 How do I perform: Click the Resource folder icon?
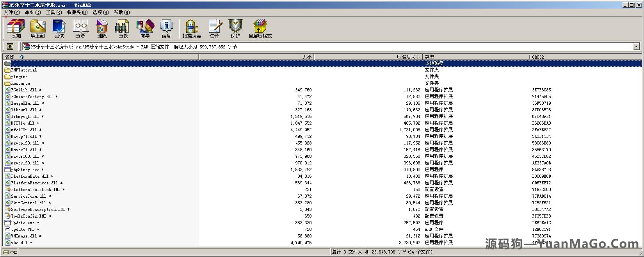pos(7,83)
